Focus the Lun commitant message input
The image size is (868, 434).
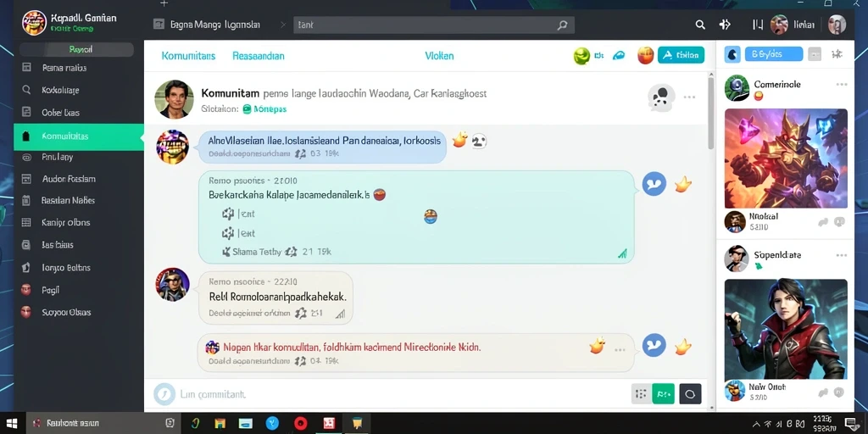pyautogui.click(x=387, y=394)
